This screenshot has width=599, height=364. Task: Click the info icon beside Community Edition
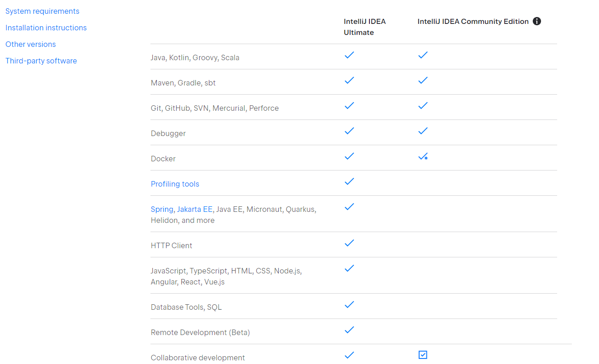click(536, 21)
